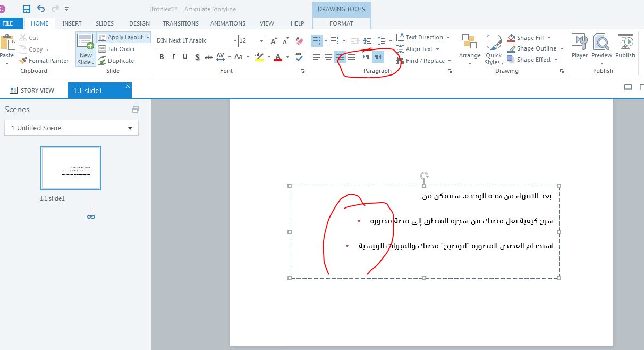
Task: Select the Format Painter tool
Action: [44, 61]
